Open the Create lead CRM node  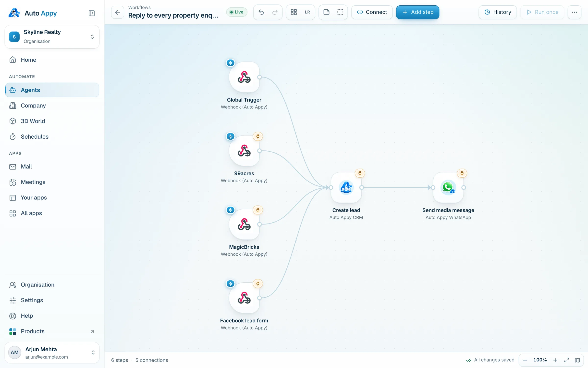tap(346, 187)
